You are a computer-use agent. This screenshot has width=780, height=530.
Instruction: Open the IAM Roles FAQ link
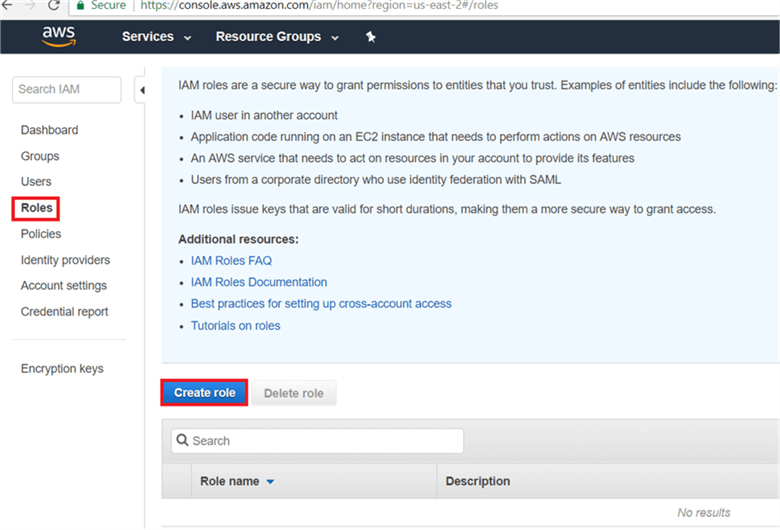(231, 261)
